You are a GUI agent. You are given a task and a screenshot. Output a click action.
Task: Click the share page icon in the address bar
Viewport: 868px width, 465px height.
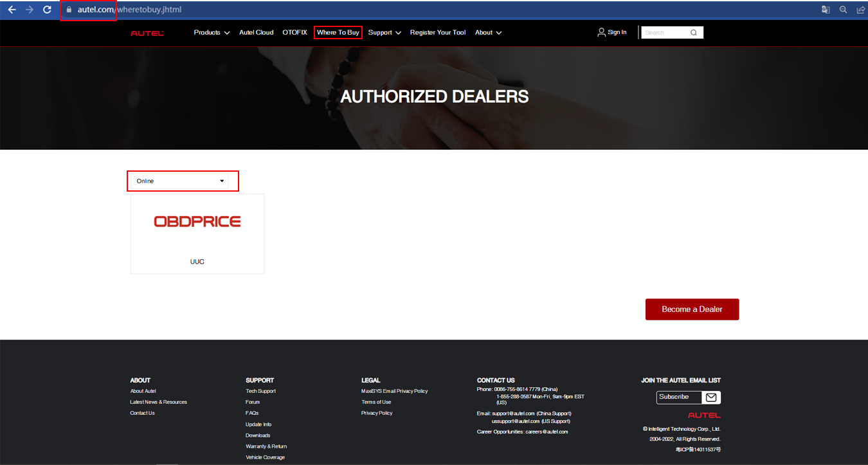860,10
